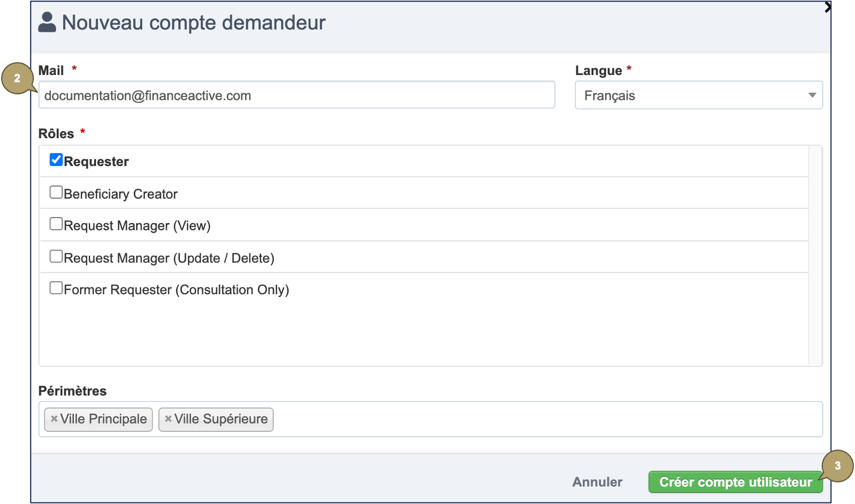855x504 pixels.
Task: Select the Ville Principale tag label
Action: pos(103,419)
